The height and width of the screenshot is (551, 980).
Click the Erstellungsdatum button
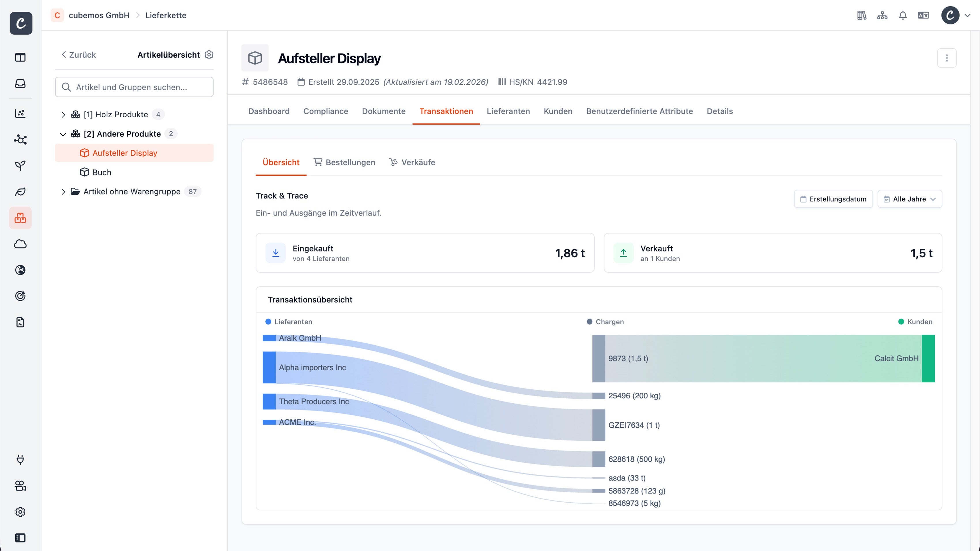click(833, 199)
